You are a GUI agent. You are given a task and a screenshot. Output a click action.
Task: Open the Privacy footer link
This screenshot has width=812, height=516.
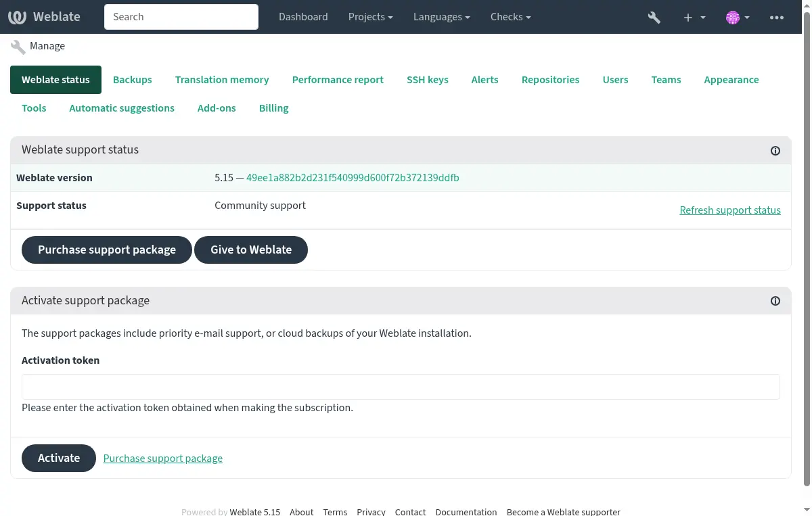click(371, 512)
